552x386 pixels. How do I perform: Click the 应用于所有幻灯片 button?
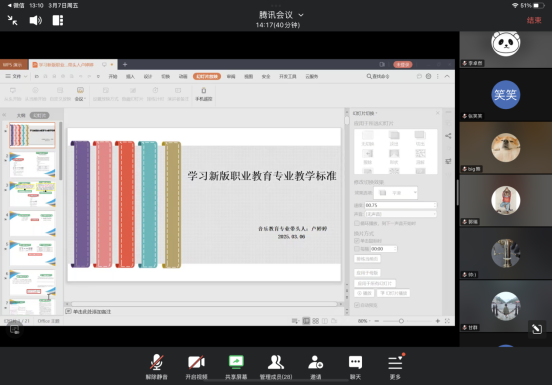[x=375, y=284]
